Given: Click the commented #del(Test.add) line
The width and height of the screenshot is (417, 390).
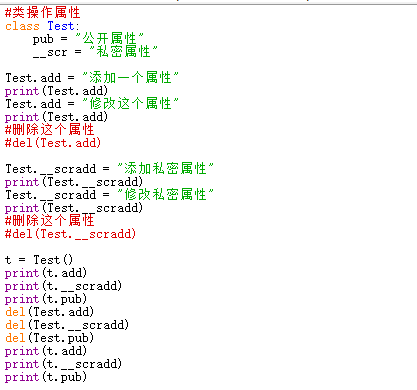Looking at the screenshot, I should [x=53, y=143].
